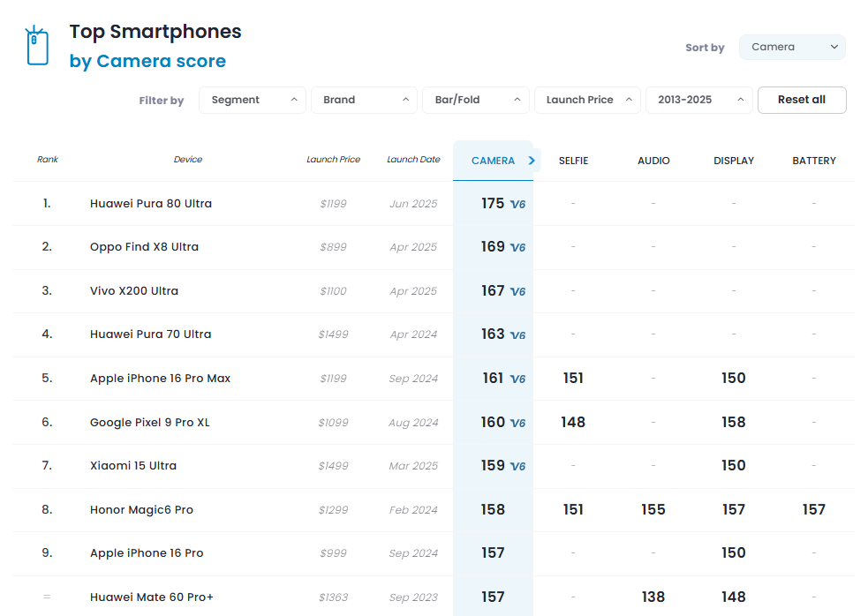Open the 2013-2025 year range filter

pos(699,100)
